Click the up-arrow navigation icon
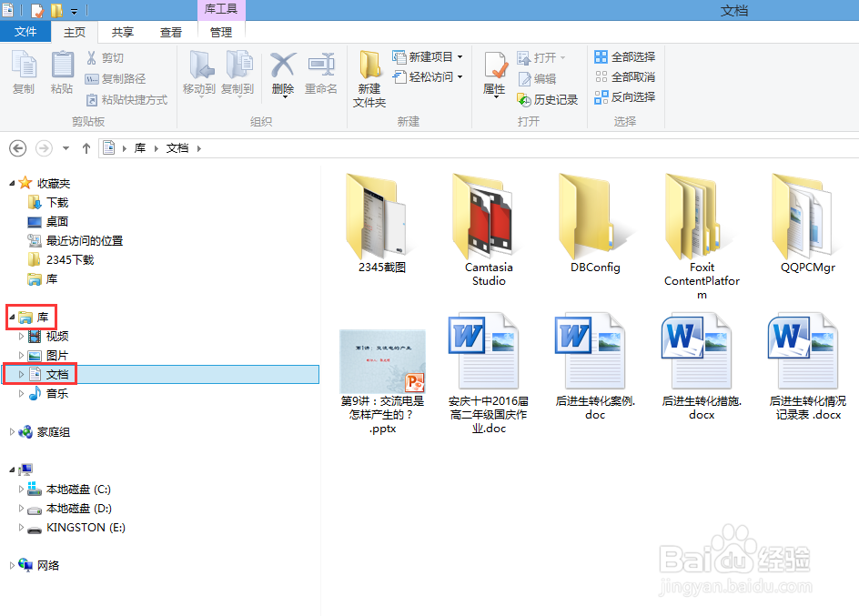859x616 pixels. (86, 147)
